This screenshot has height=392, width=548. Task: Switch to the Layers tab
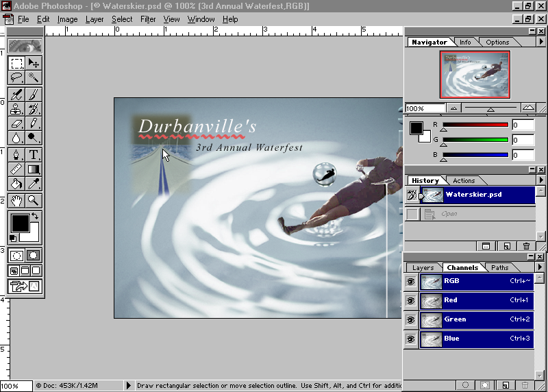[423, 267]
